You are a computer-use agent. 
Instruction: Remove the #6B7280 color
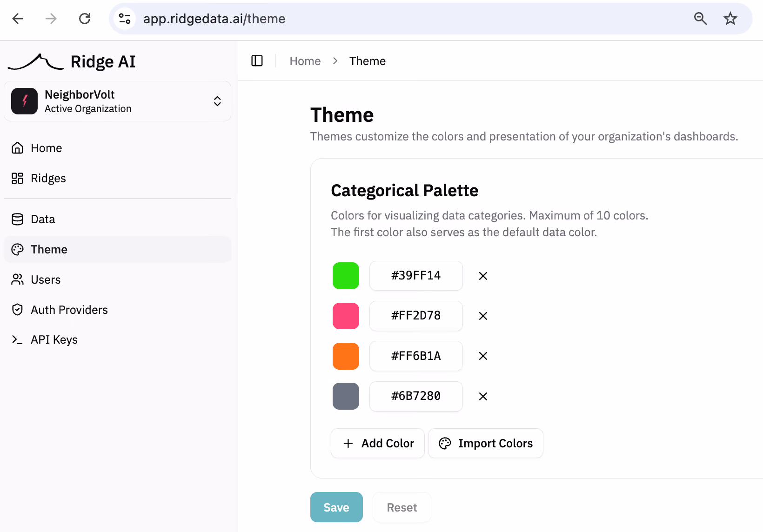point(483,396)
